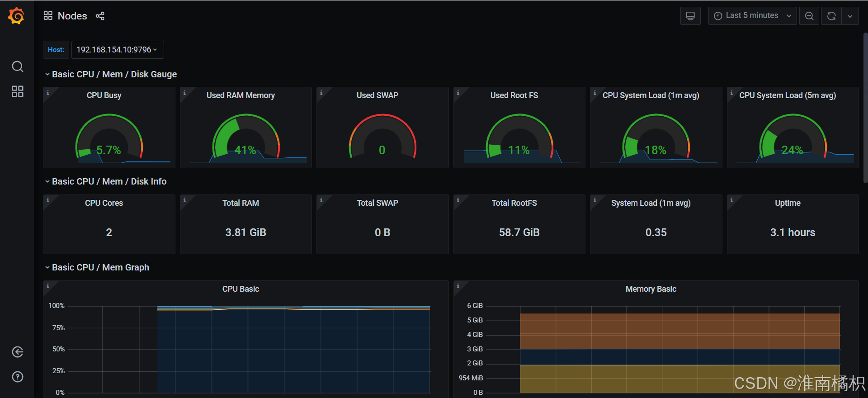Image resolution: width=868 pixels, height=398 pixels.
Task: Click info icon on CPU Busy panel
Action: [47, 92]
